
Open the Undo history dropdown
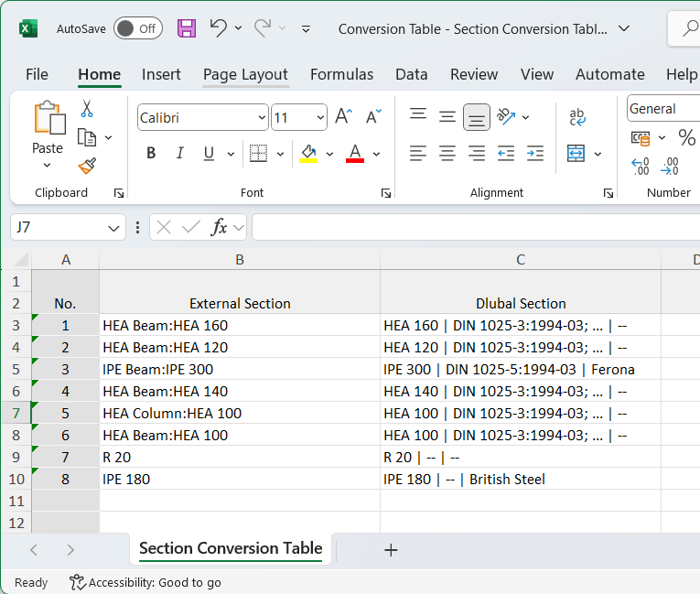point(239,28)
